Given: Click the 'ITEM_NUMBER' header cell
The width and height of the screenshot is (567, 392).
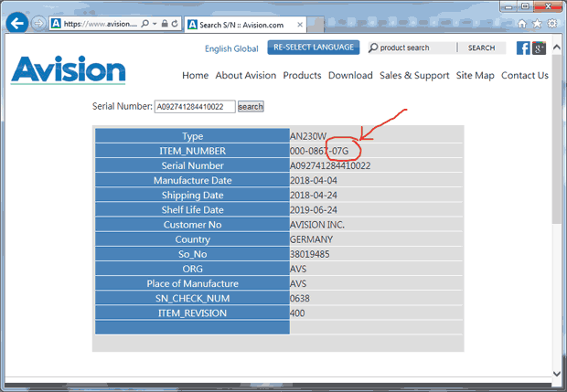Looking at the screenshot, I should click(x=192, y=151).
